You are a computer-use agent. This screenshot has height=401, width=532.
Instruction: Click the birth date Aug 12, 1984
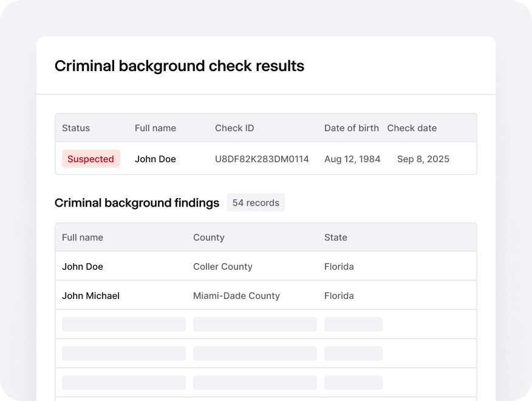(x=352, y=159)
